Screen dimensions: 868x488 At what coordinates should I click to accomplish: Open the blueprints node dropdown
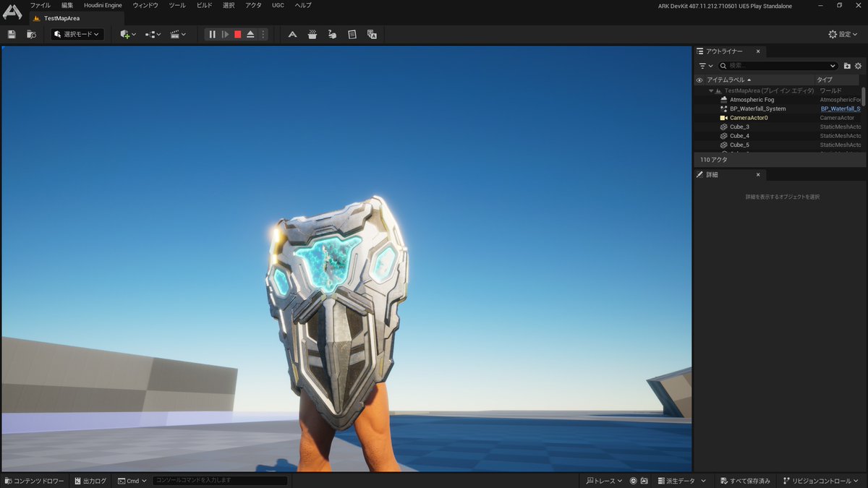pos(153,34)
